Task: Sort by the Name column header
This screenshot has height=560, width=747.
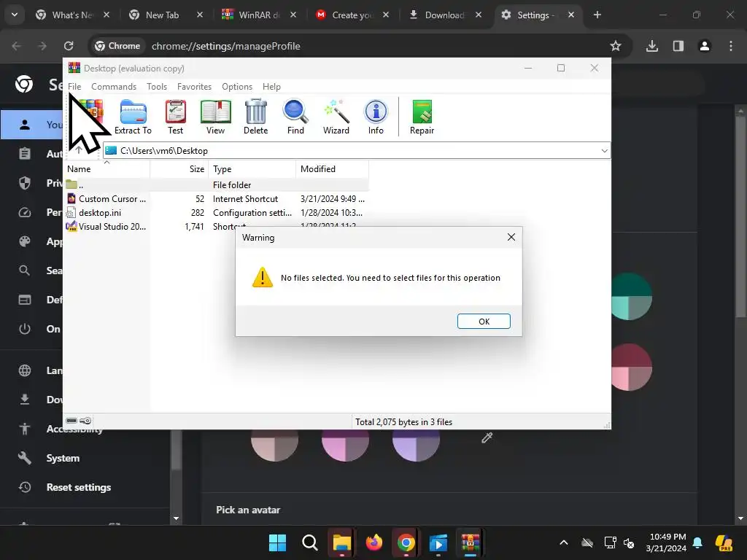Action: pos(107,169)
